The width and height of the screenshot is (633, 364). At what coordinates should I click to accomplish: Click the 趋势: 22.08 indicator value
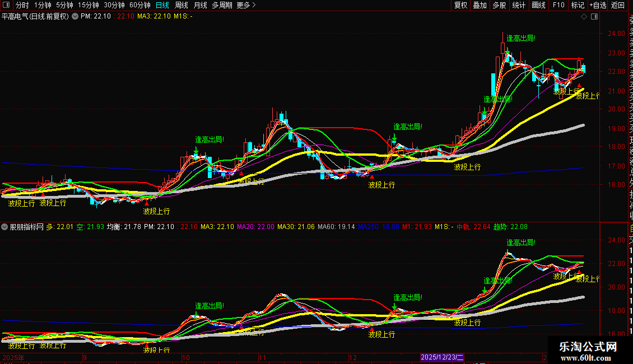(x=510, y=227)
